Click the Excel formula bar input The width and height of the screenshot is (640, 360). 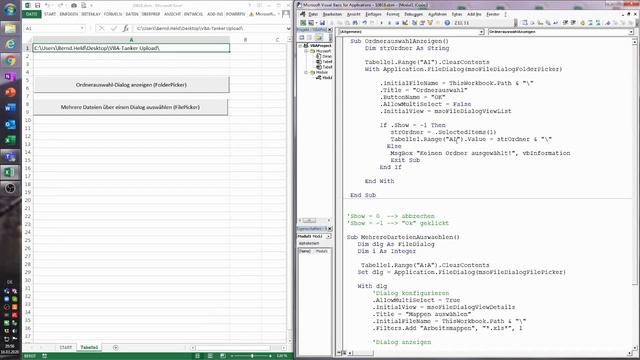pos(209,28)
